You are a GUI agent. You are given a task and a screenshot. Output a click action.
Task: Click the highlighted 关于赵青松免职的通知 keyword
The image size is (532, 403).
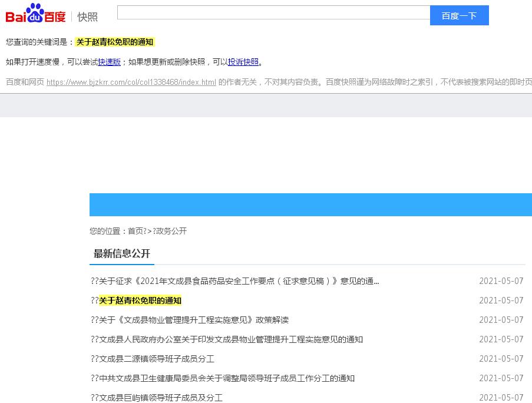pos(117,42)
